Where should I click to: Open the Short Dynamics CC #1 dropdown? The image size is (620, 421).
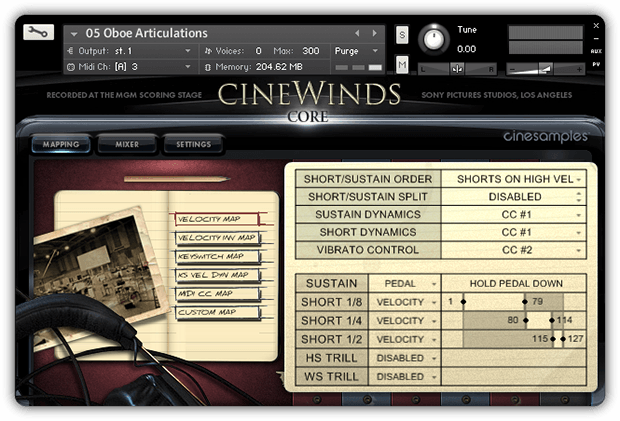(x=514, y=232)
